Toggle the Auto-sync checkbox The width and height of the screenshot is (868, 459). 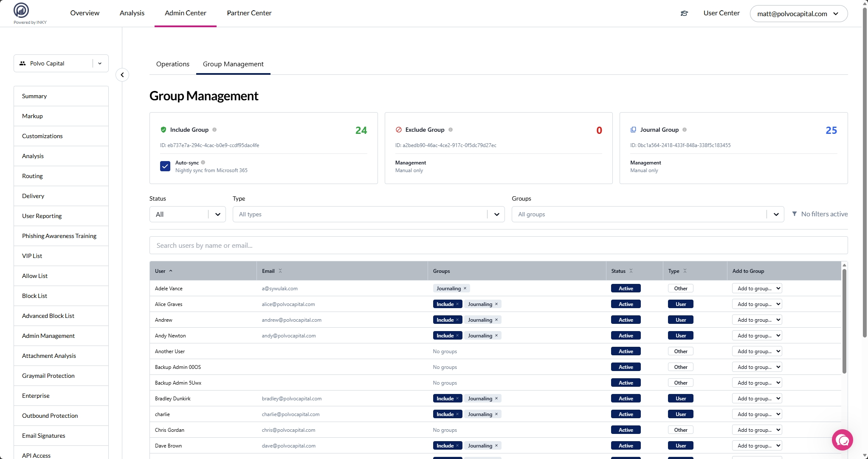tap(165, 166)
